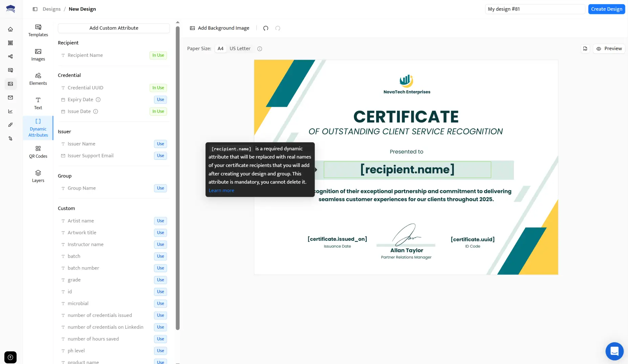628x364 pixels.
Task: Click the attributes panel scrollbar
Action: pyautogui.click(x=178, y=178)
